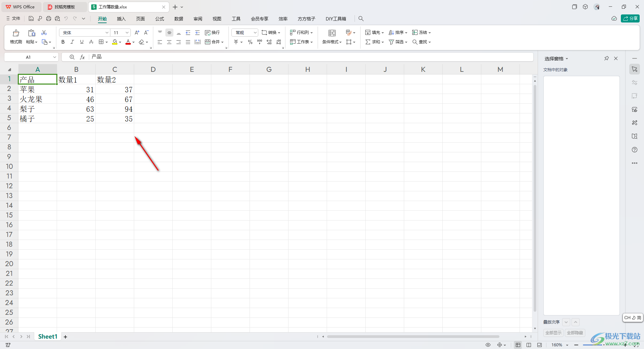Switch to normal view in status bar
The height and width of the screenshot is (349, 644).
(518, 345)
